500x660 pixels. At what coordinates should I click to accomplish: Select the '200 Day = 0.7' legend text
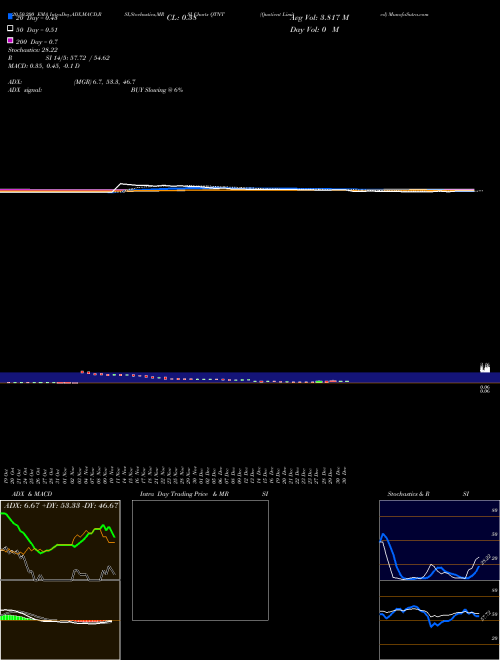(x=37, y=42)
